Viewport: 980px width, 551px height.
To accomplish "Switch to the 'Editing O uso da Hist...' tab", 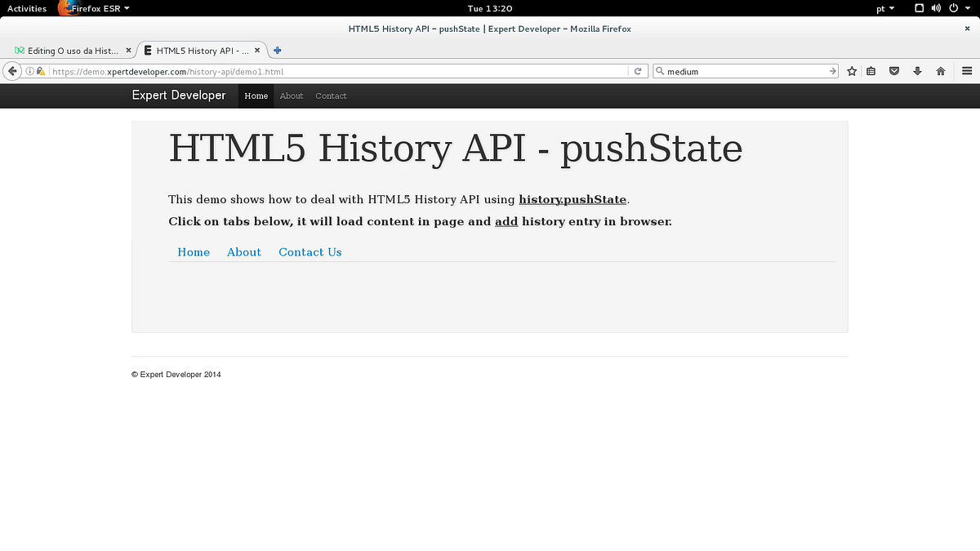I will [x=72, y=50].
